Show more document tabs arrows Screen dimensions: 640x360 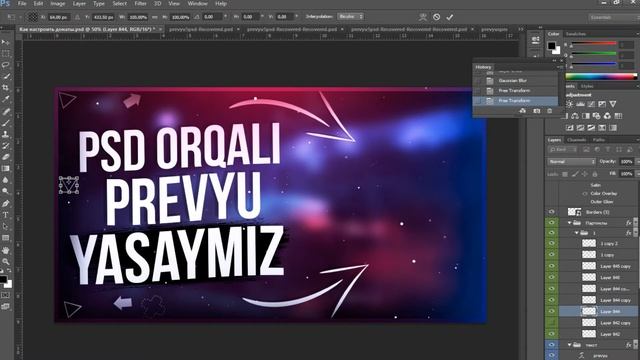tap(521, 29)
